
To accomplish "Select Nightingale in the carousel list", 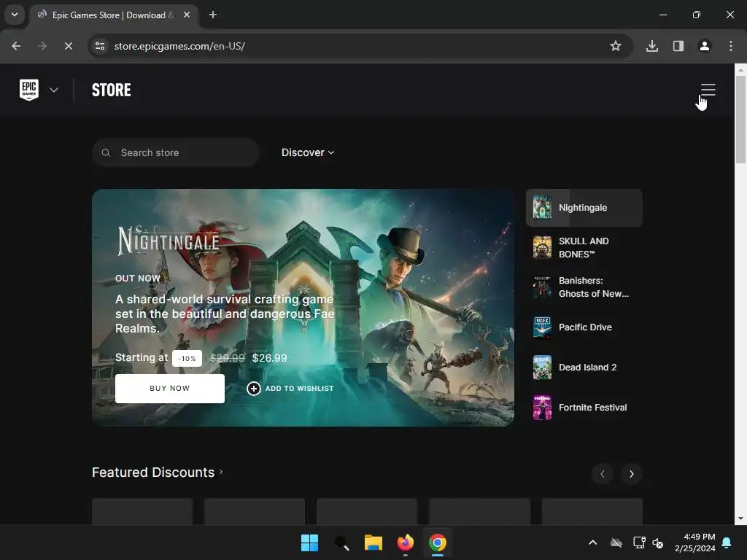I will click(584, 208).
